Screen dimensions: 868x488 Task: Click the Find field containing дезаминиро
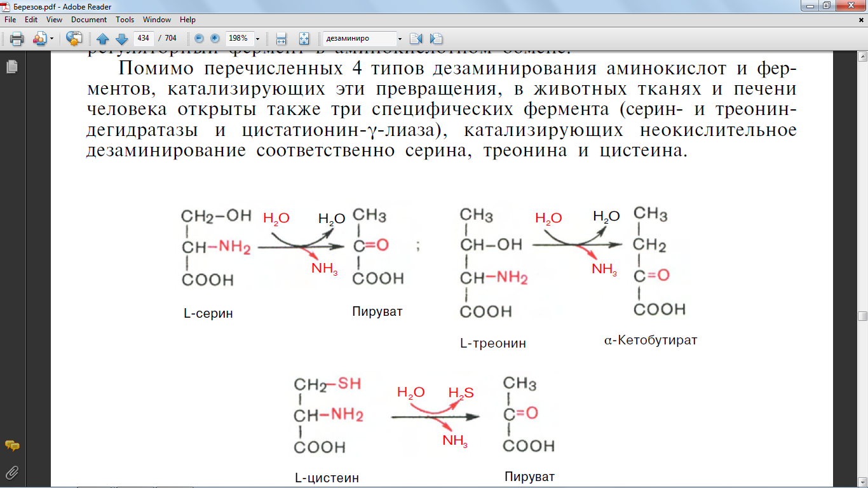[359, 38]
